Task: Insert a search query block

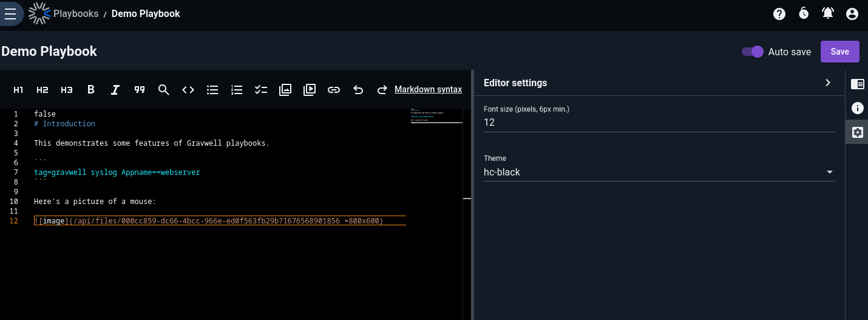Action: [164, 90]
